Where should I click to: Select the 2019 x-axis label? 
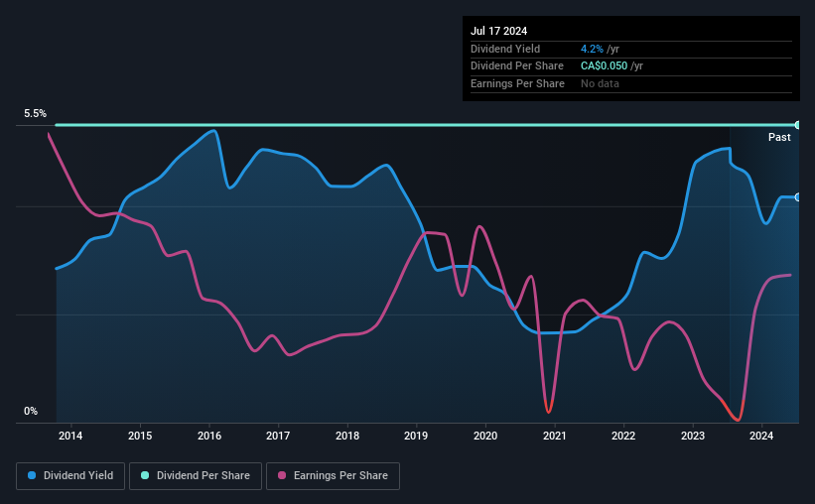tap(416, 436)
